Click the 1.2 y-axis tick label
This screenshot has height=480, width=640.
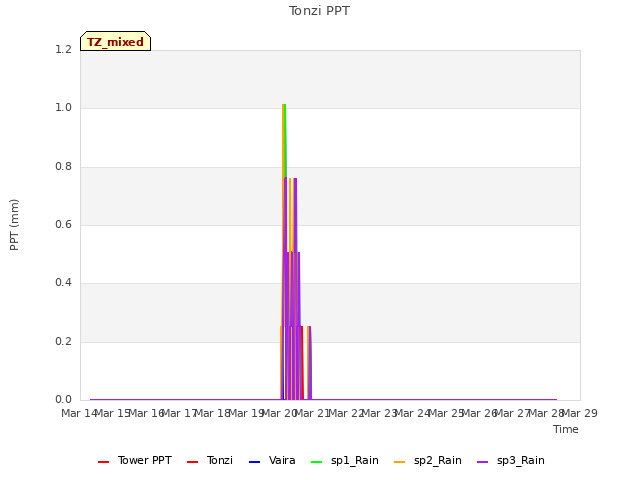(x=63, y=49)
